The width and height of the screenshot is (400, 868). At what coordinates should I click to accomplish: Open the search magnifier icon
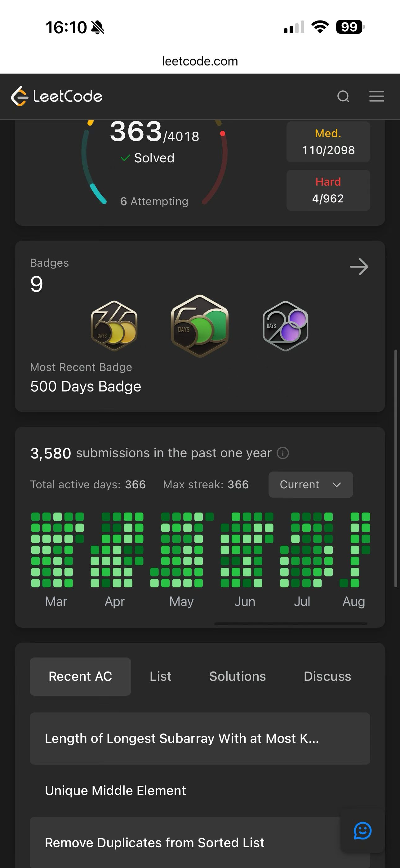343,96
